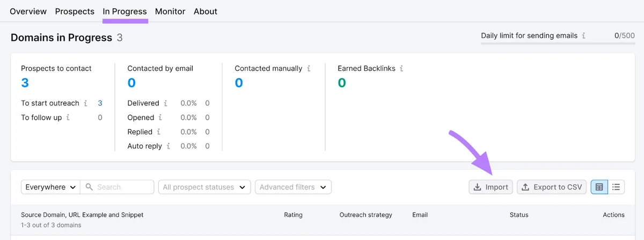This screenshot has width=644, height=240.
Task: Click the Rating column header
Action: point(293,215)
